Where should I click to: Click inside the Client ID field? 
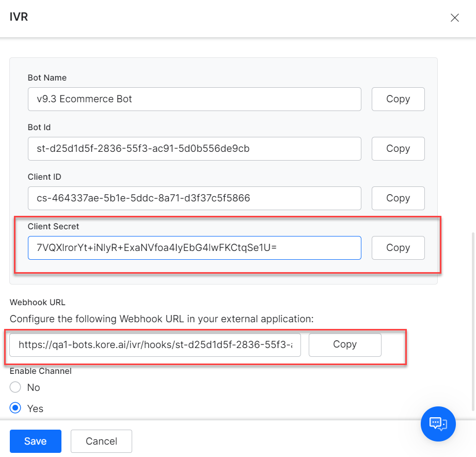(194, 198)
